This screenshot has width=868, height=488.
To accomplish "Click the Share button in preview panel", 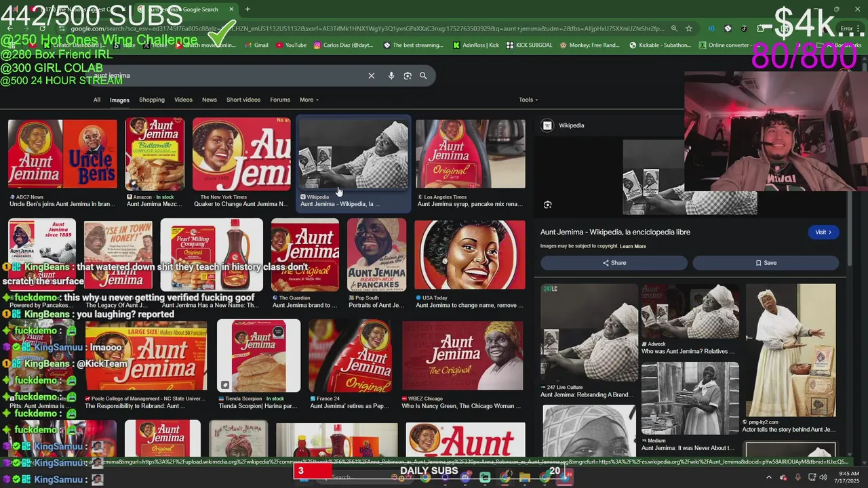I will 614,263.
